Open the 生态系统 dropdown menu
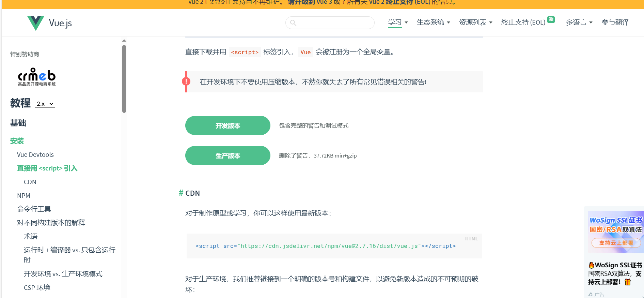Screen dimensions: 644x298 click(433, 22)
